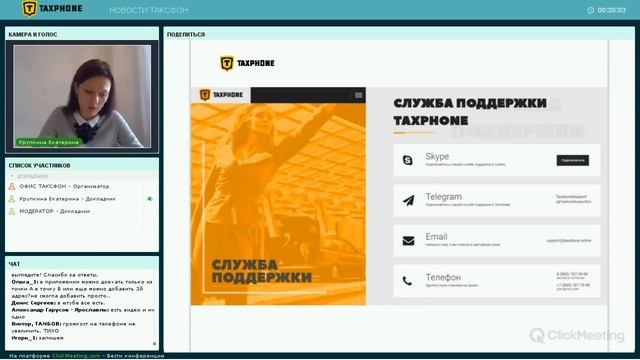Click the orange site preview image with the woman
Viewport: 640px width, 360px height.
278,204
